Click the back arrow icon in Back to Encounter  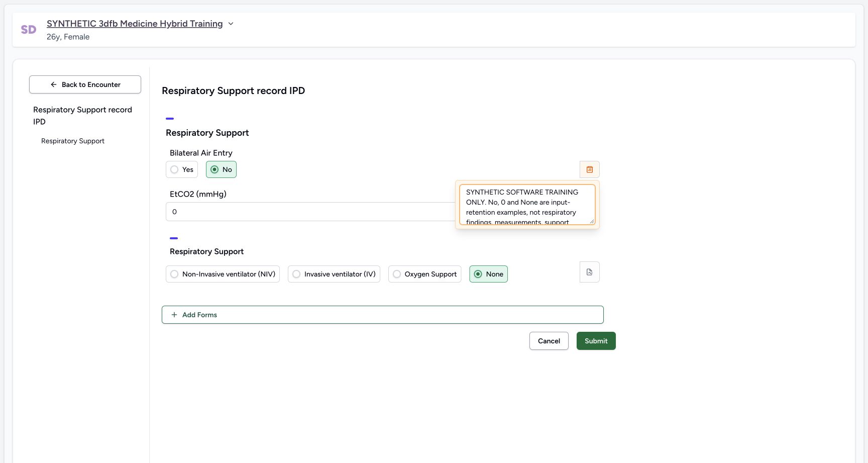[54, 84]
